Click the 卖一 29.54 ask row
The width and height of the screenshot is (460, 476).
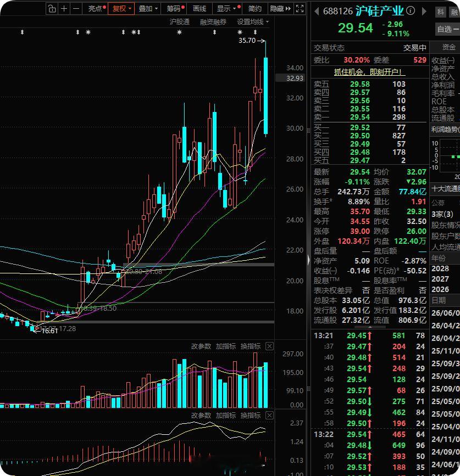(369, 117)
